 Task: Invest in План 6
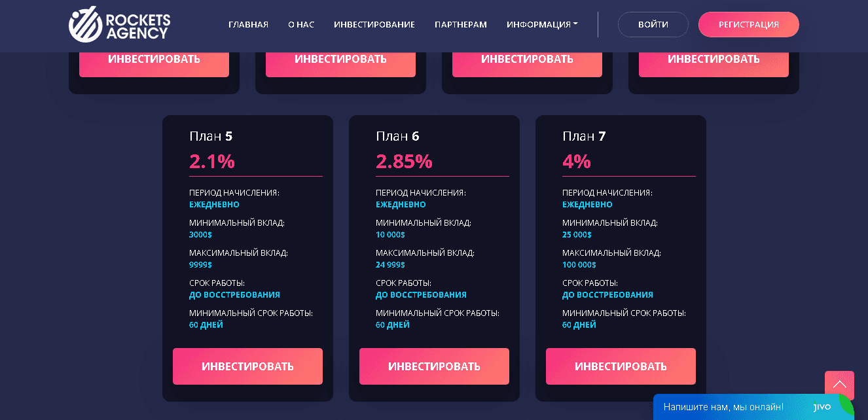click(434, 366)
